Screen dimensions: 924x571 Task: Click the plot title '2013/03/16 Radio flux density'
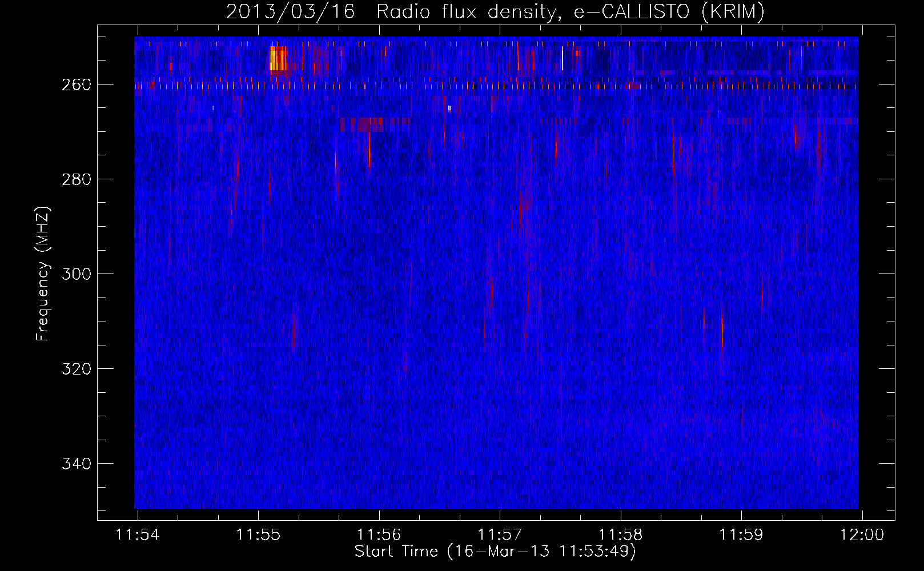pos(495,11)
